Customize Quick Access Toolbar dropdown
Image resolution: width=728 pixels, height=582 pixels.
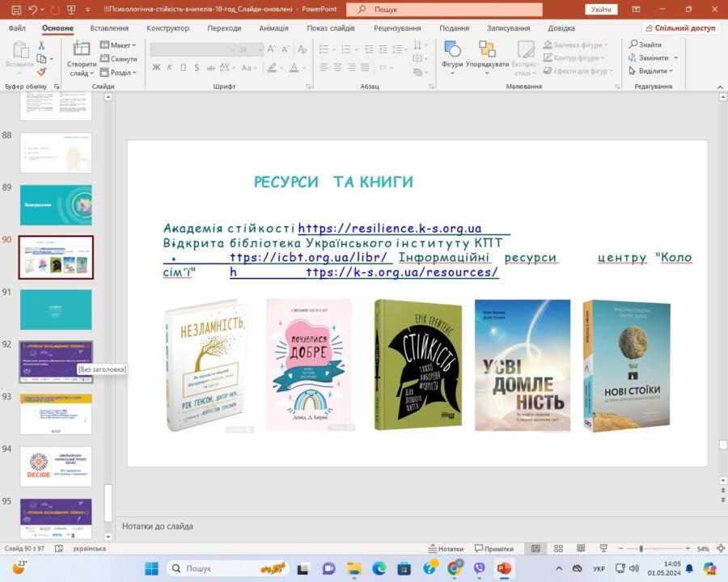[x=87, y=9]
